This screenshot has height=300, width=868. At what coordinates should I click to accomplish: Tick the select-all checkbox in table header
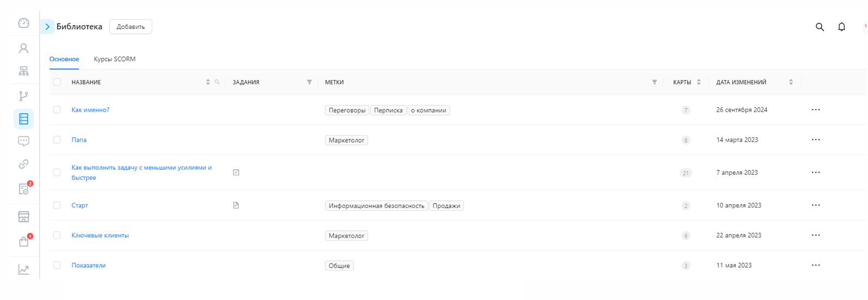(57, 82)
